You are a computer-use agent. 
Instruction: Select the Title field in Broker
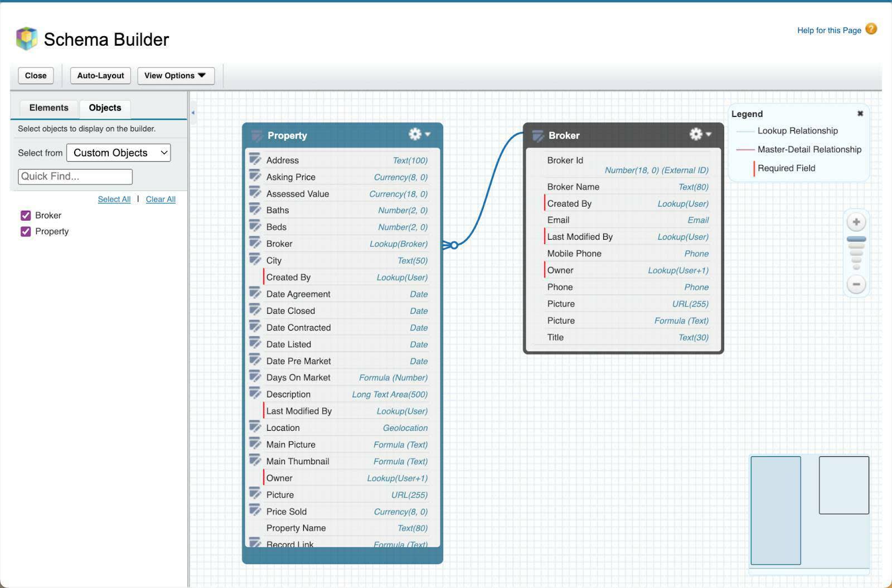point(627,337)
